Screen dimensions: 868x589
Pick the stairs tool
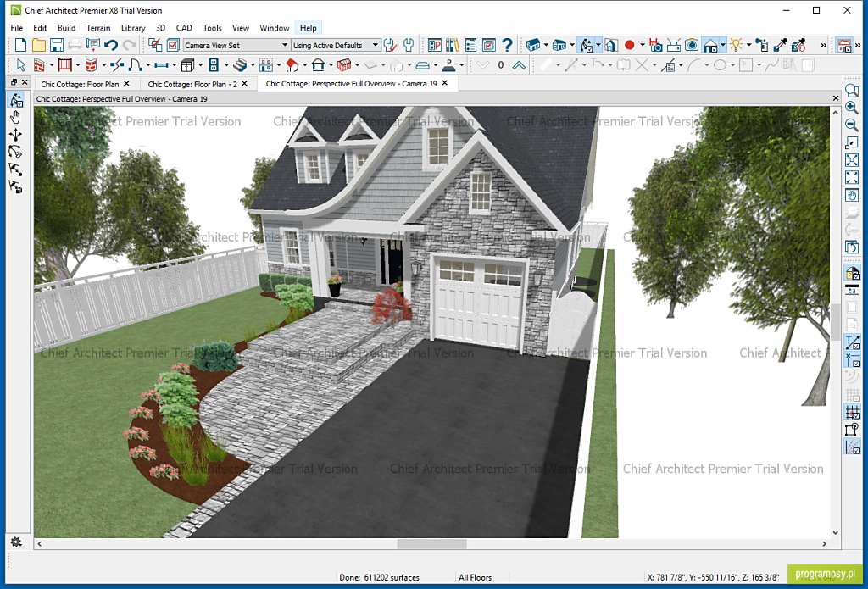(240, 65)
